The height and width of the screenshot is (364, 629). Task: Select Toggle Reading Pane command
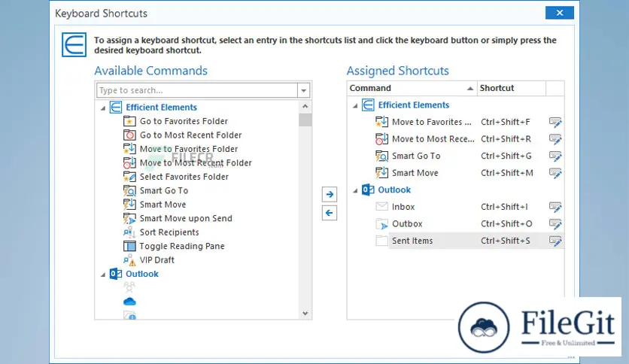(182, 246)
